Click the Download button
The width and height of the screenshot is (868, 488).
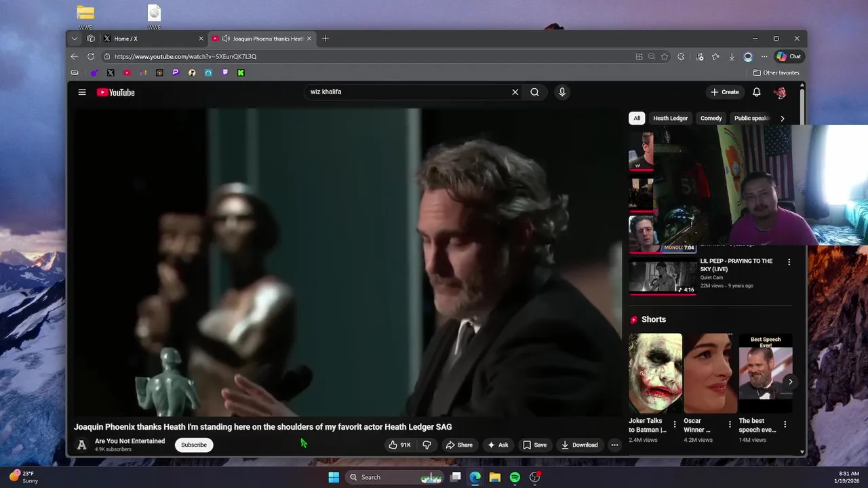click(579, 445)
